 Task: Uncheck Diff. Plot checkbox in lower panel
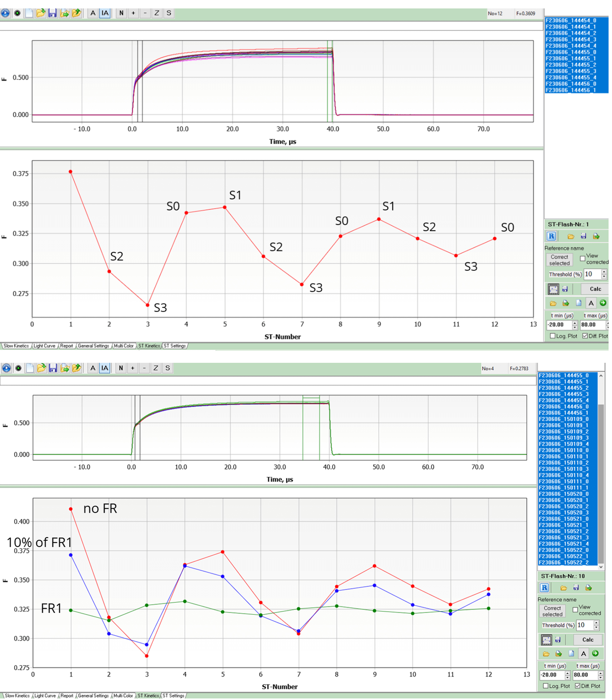pyautogui.click(x=578, y=686)
